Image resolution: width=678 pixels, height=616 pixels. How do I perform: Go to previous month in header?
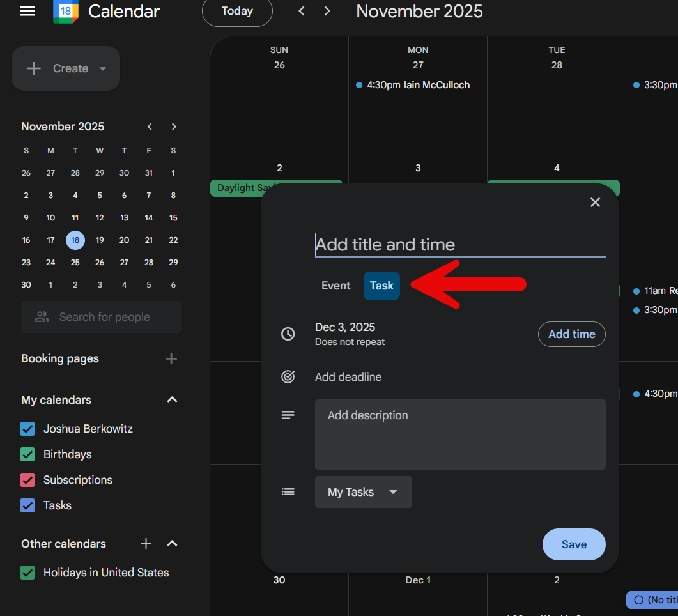(302, 11)
